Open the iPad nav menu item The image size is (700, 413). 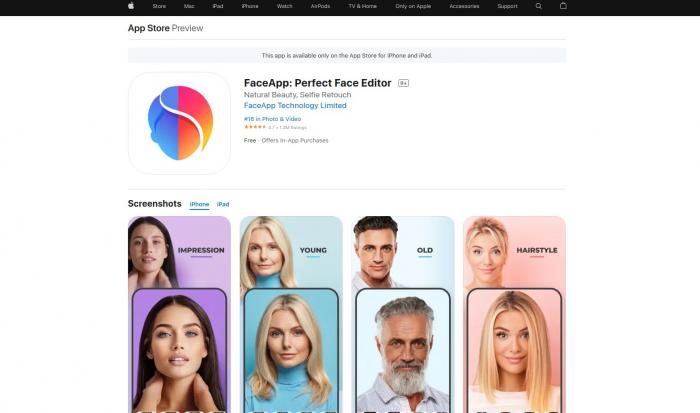tap(218, 6)
